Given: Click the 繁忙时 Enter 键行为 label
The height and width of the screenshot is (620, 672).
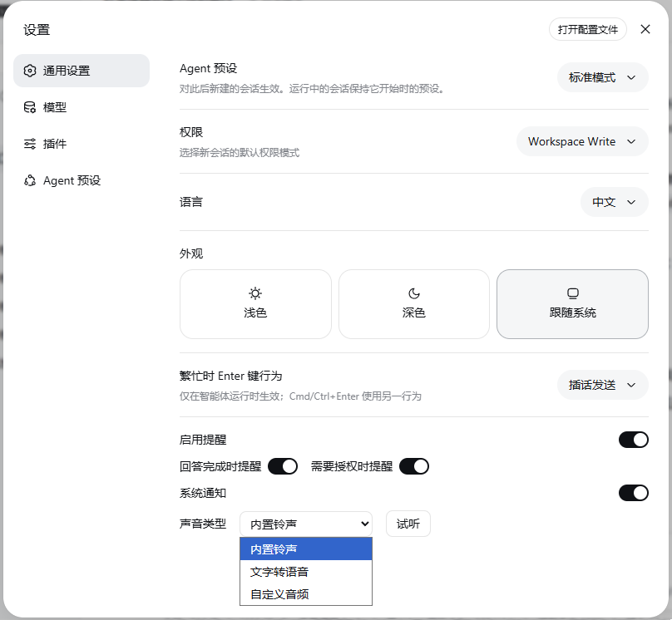Looking at the screenshot, I should [231, 376].
